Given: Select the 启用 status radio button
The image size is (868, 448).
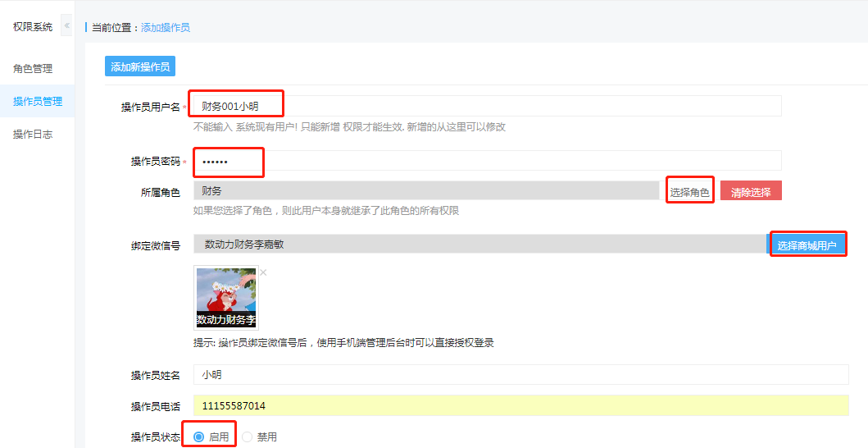Looking at the screenshot, I should (x=198, y=437).
